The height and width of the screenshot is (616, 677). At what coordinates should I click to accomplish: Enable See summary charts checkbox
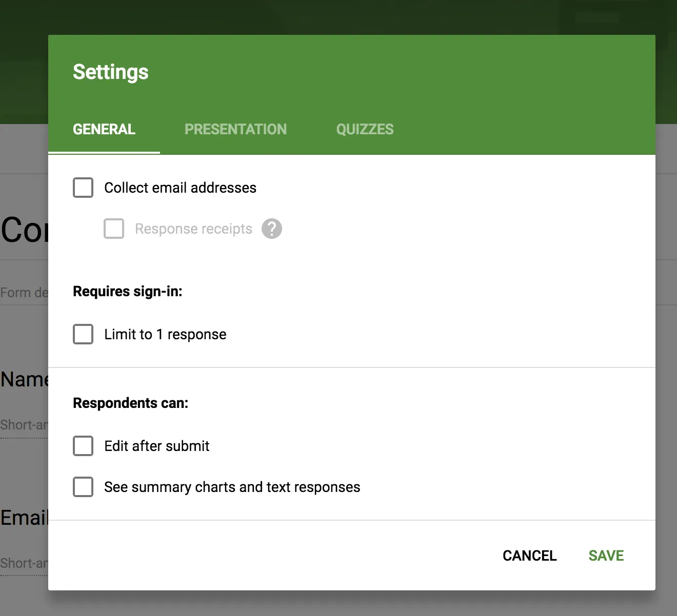[x=83, y=487]
